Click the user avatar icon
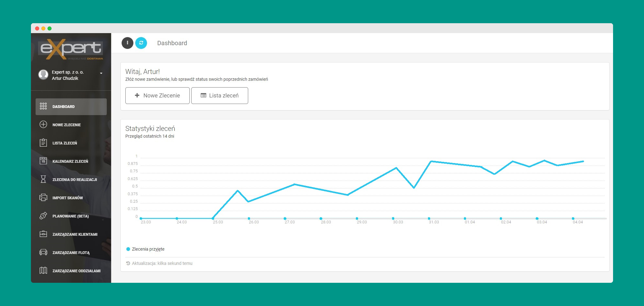644x306 pixels. tap(43, 75)
